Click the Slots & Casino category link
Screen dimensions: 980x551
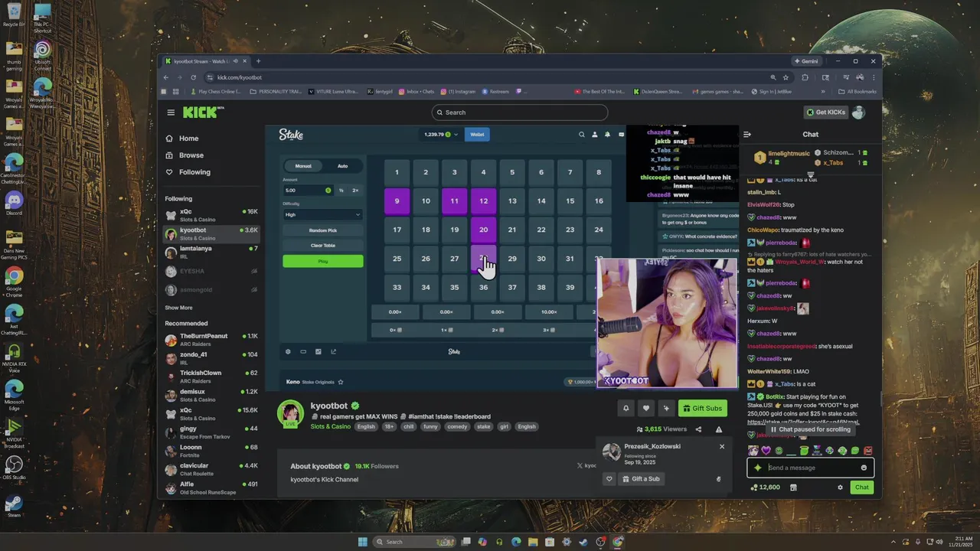[331, 426]
